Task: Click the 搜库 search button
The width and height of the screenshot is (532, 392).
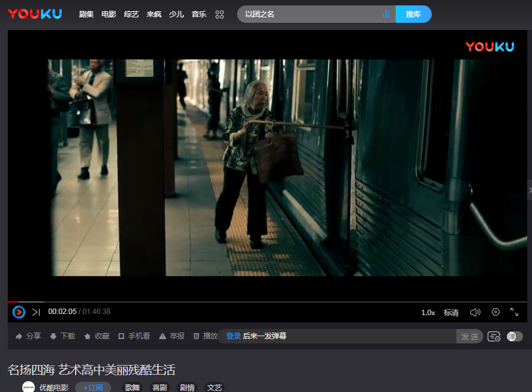Action: (x=413, y=14)
